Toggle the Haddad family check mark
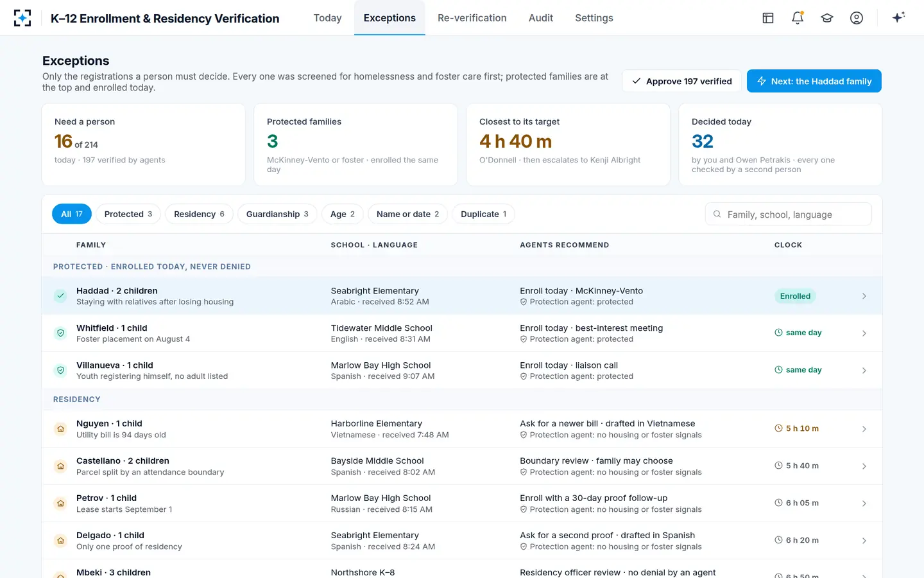Image resolution: width=924 pixels, height=578 pixels. pos(60,296)
